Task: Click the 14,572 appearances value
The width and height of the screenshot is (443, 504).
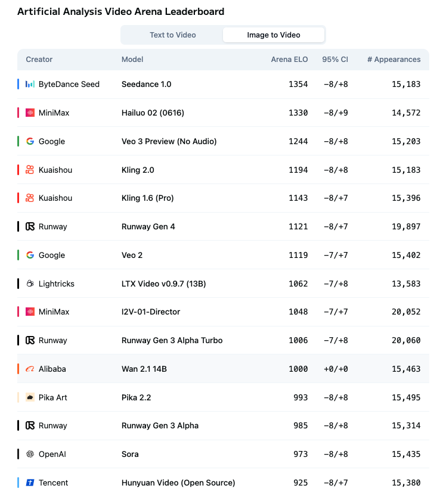Action: point(406,113)
